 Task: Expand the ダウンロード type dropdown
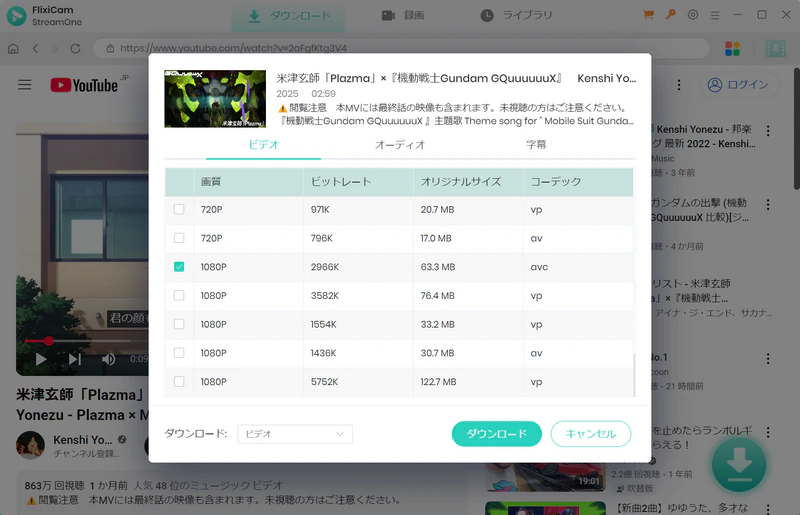click(x=295, y=434)
